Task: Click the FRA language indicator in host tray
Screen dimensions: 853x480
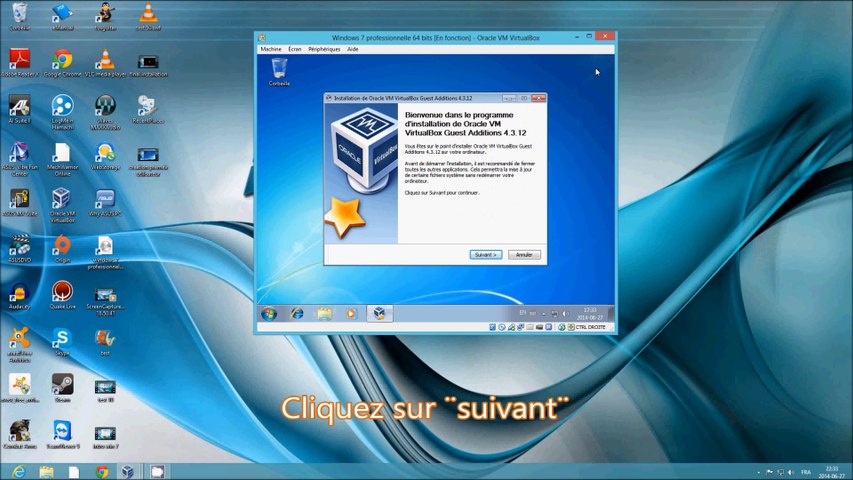Action: [806, 472]
